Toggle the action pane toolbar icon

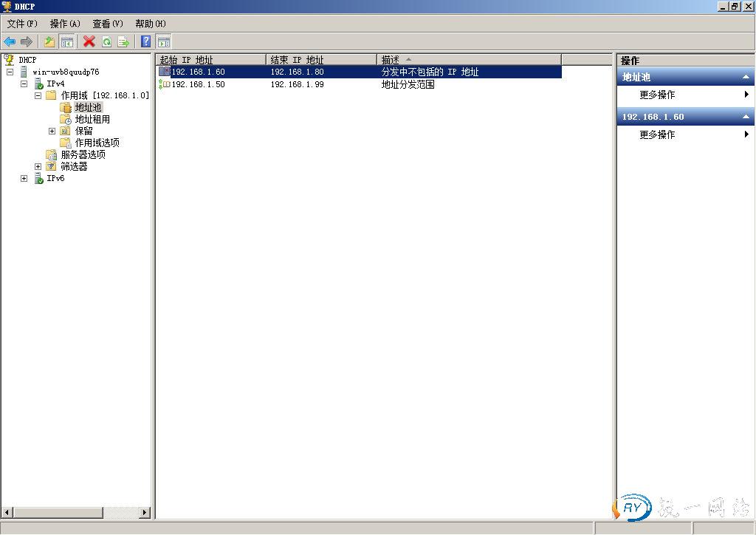[163, 41]
